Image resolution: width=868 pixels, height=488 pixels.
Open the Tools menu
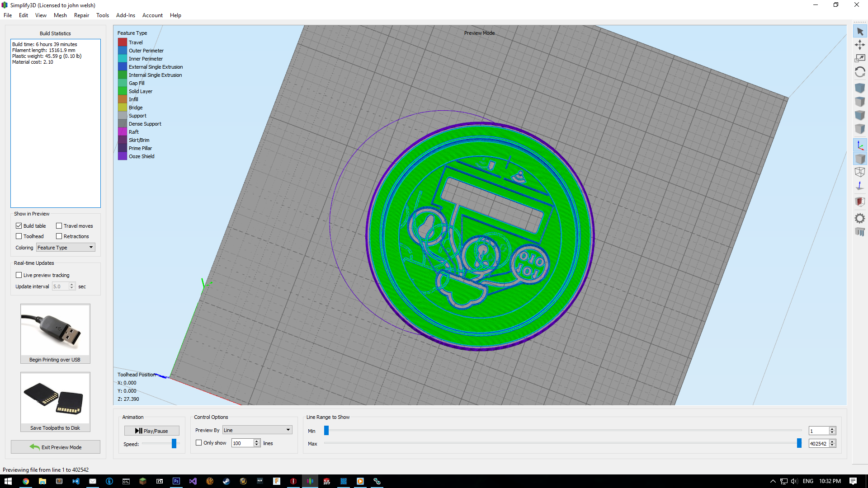103,15
